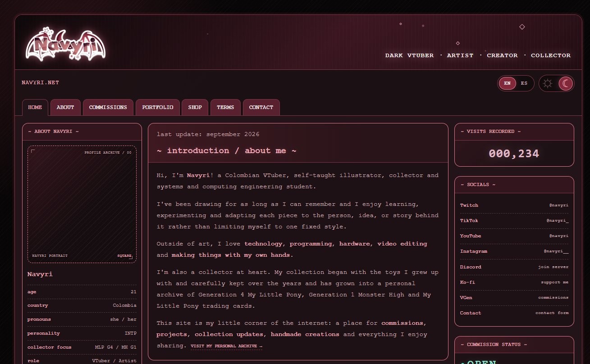The image size is (590, 364).
Task: Open the YouTube @navyri link
Action: pyautogui.click(x=514, y=236)
